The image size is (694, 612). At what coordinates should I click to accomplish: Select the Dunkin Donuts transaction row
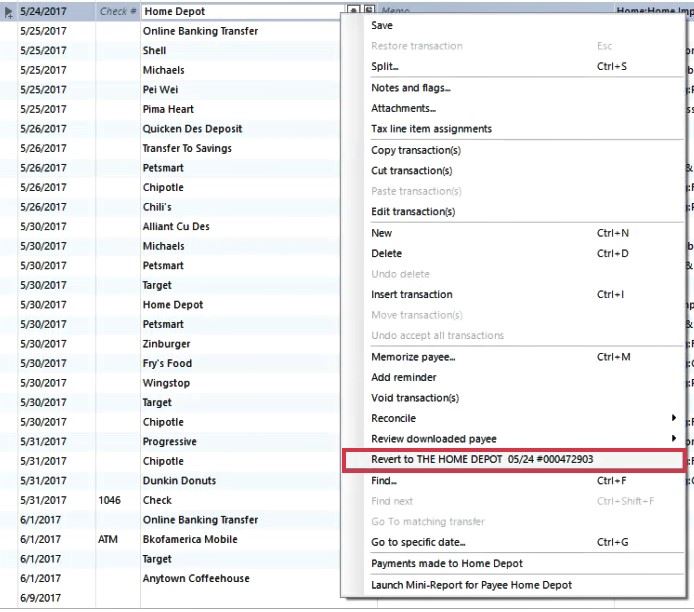pos(179,481)
